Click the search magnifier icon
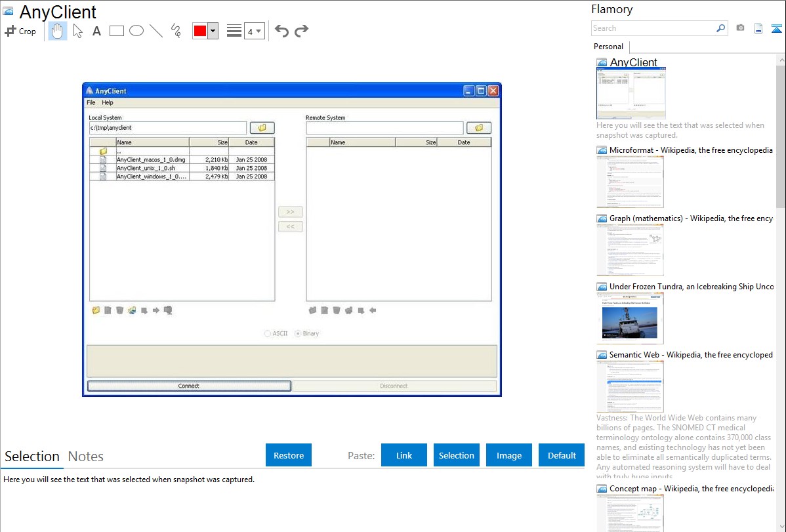The width and height of the screenshot is (786, 532). pos(720,28)
